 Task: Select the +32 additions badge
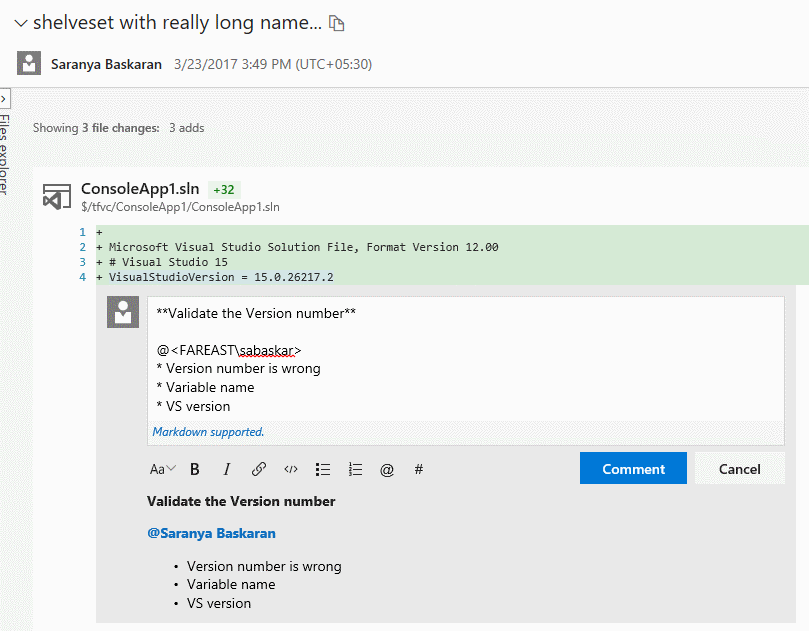pos(222,189)
